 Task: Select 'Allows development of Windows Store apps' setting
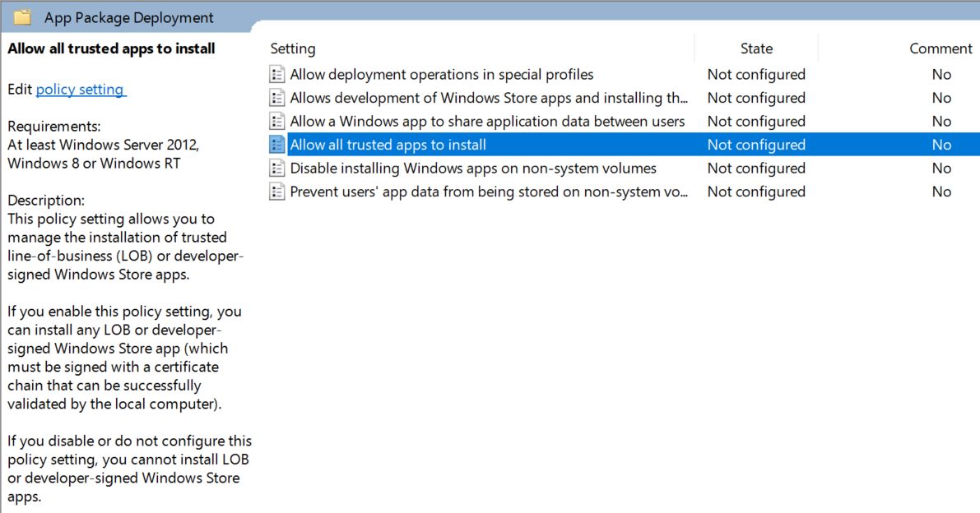tap(489, 98)
